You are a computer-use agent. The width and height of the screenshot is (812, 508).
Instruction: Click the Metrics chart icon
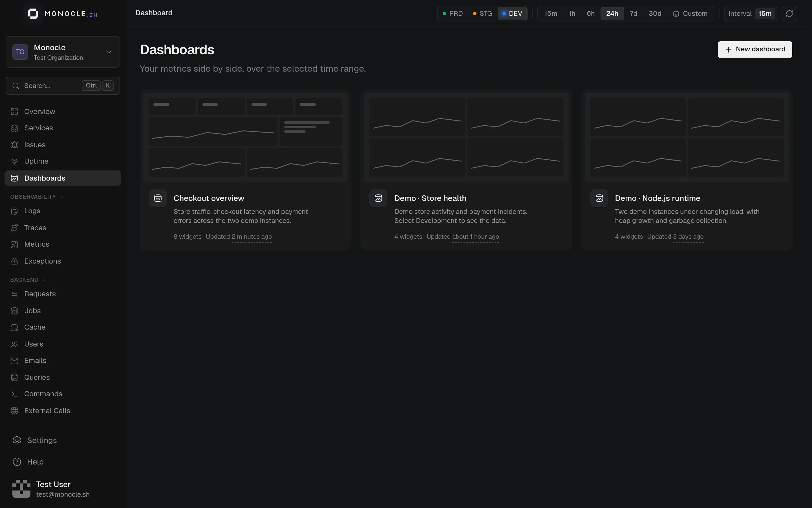point(14,244)
